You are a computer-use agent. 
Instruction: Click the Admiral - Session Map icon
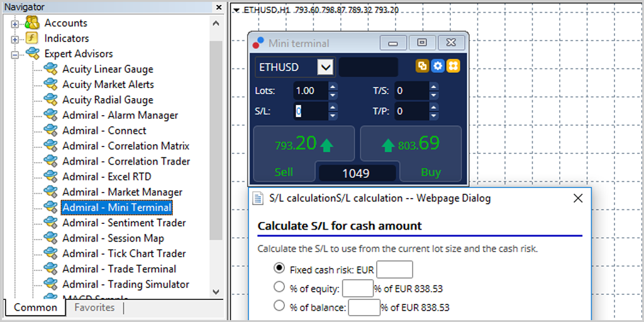pos(50,238)
